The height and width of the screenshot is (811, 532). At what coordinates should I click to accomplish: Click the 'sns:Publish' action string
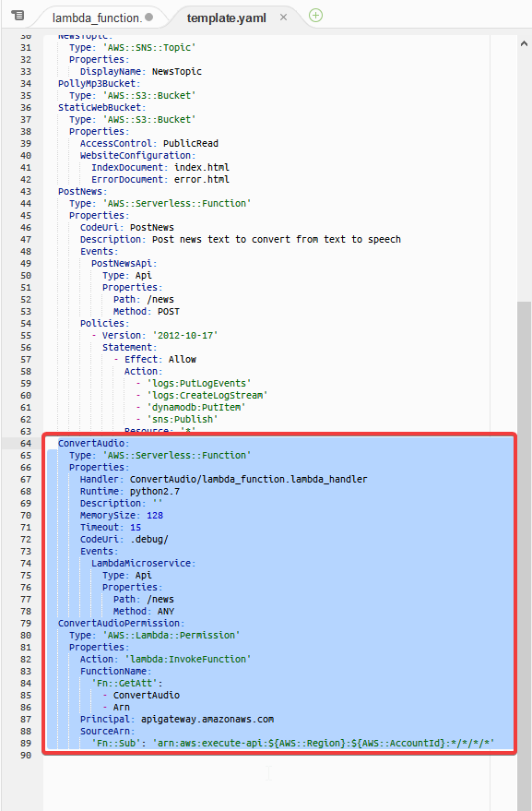pos(183,419)
